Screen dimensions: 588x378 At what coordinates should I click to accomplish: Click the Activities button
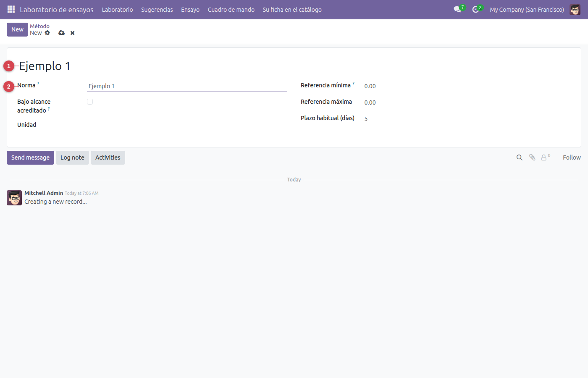pyautogui.click(x=108, y=157)
